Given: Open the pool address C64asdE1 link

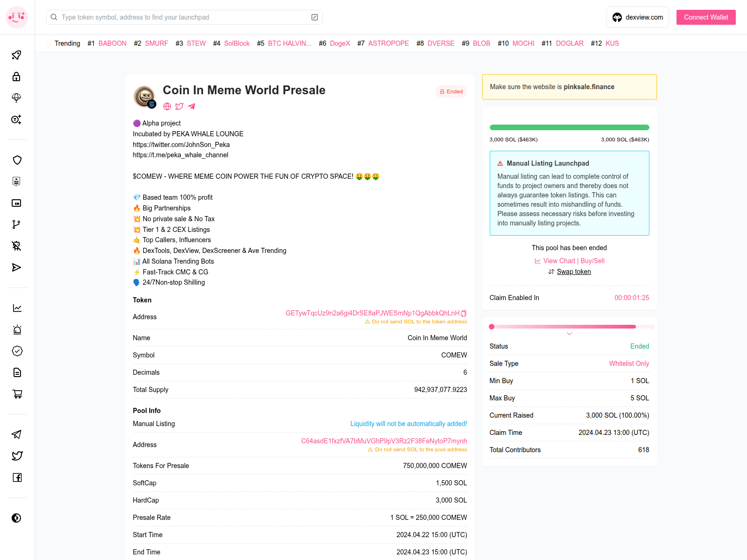Looking at the screenshot, I should [384, 441].
